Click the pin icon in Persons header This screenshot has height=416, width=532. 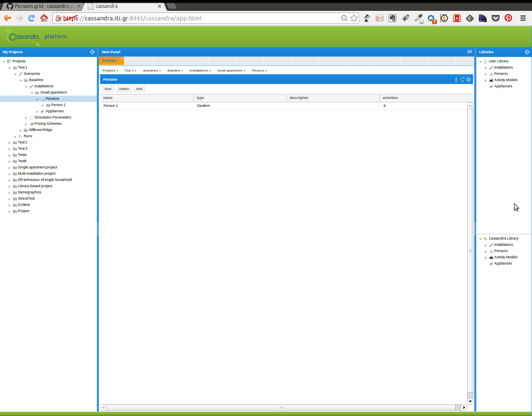pyautogui.click(x=456, y=79)
